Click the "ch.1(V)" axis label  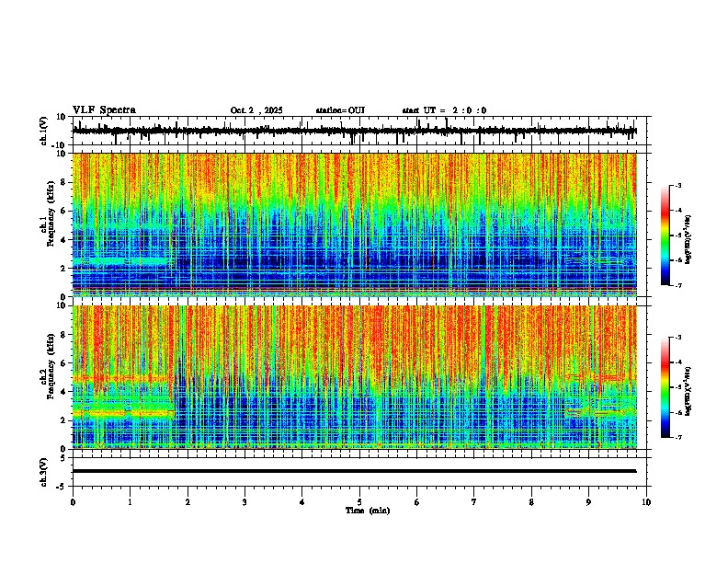[x=44, y=131]
